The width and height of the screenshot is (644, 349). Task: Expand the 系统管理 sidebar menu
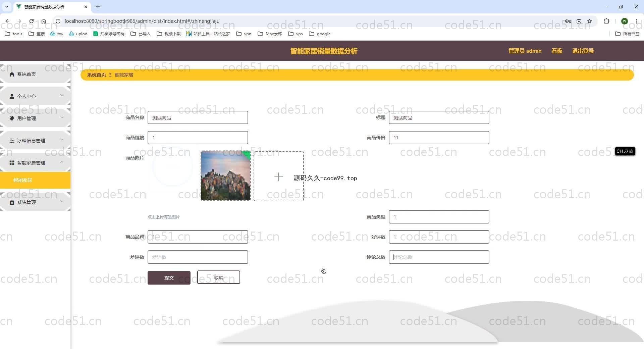tap(35, 202)
